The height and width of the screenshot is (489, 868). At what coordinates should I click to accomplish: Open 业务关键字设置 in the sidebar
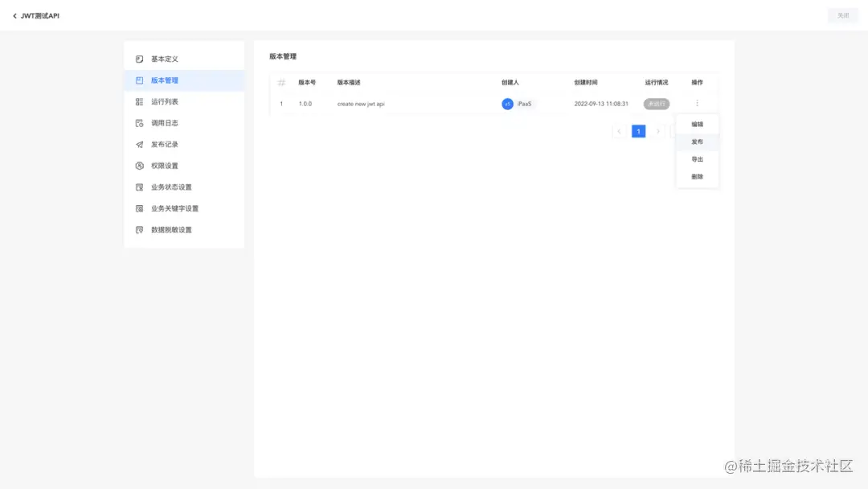[184, 209]
